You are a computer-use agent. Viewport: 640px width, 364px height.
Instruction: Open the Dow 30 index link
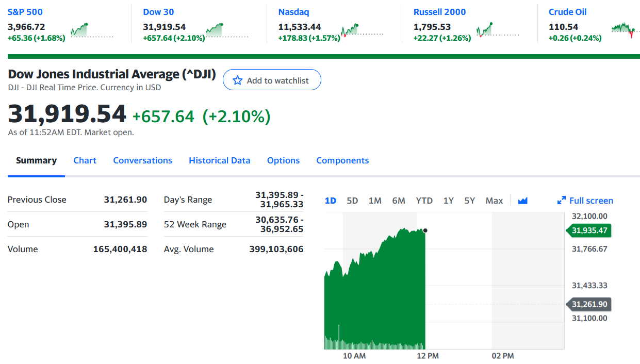158,12
